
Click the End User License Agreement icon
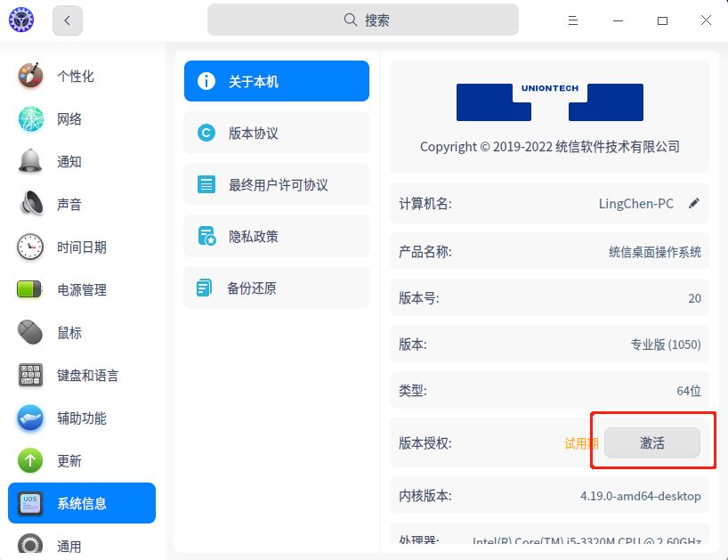[206, 184]
